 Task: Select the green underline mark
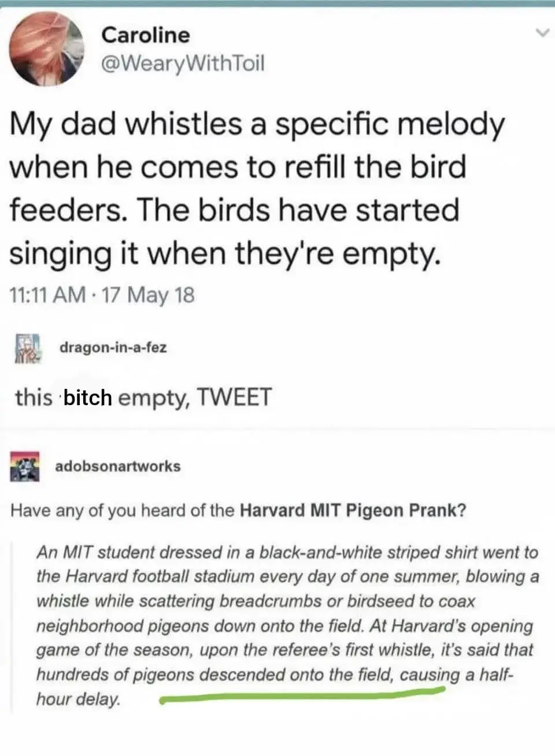tap(302, 696)
